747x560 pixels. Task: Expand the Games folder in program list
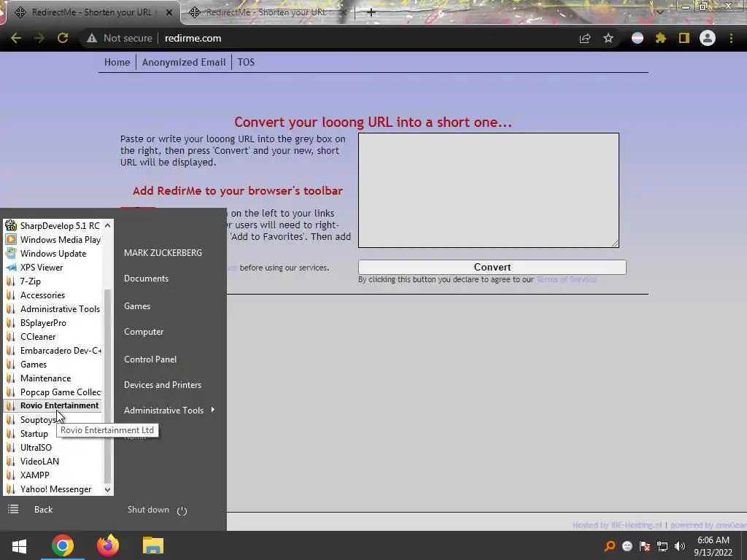coord(53,365)
